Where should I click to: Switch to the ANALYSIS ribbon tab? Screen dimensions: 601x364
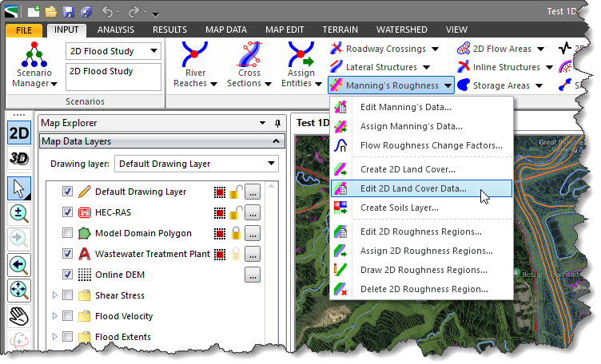[115, 30]
